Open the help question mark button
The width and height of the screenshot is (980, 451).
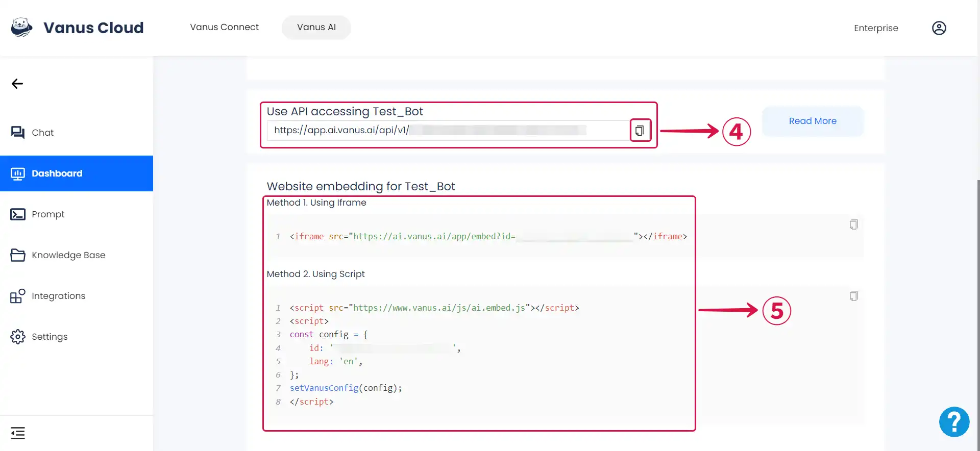tap(954, 422)
